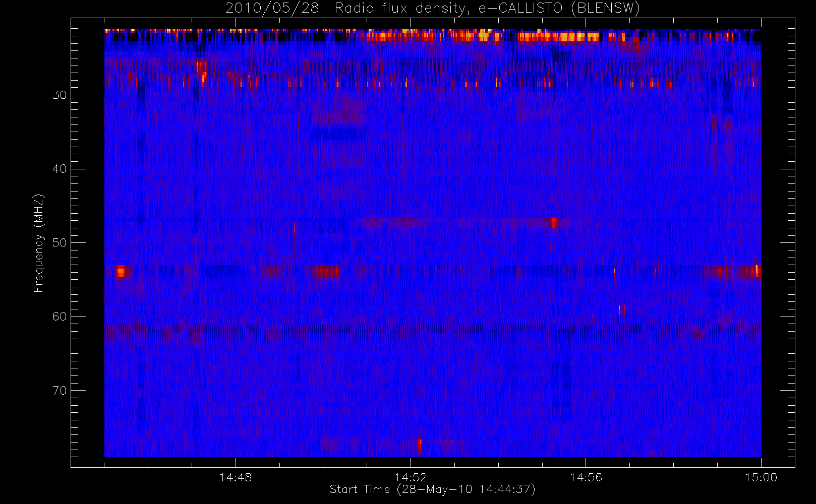Image resolution: width=816 pixels, height=504 pixels.
Task: Click the 14:48 time tick label
Action: point(236,477)
